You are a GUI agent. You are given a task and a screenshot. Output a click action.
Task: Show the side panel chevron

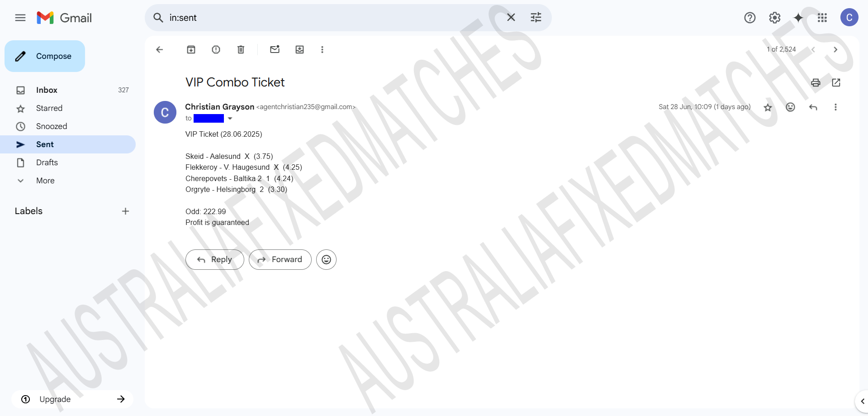click(862, 401)
